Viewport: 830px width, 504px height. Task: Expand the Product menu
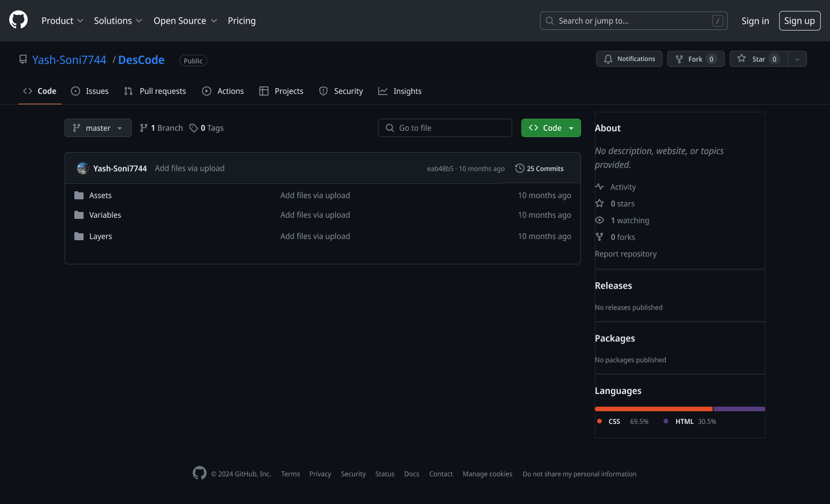point(62,21)
